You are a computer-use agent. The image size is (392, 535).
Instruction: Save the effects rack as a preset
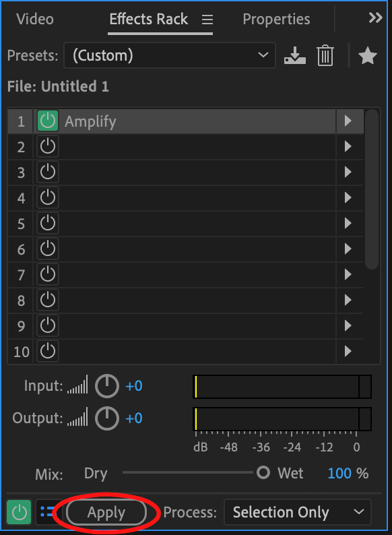click(295, 56)
